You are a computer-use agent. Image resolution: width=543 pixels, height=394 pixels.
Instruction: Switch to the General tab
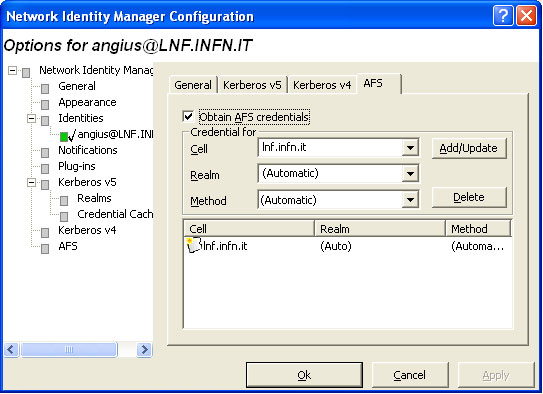[x=193, y=85]
